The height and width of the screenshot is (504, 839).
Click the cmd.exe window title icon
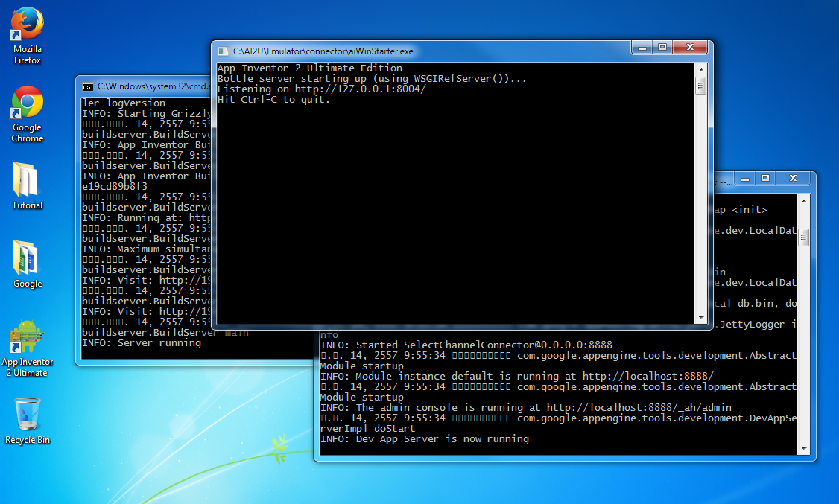coord(88,86)
